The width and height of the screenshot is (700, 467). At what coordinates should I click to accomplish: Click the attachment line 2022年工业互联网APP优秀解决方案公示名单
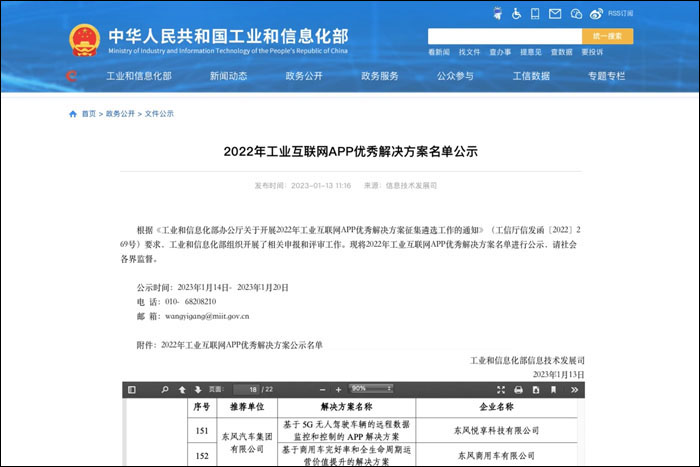tap(242, 345)
